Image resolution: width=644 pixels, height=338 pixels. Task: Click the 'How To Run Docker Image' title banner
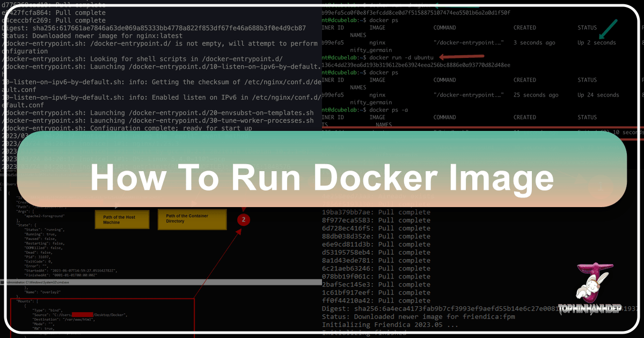tap(322, 177)
